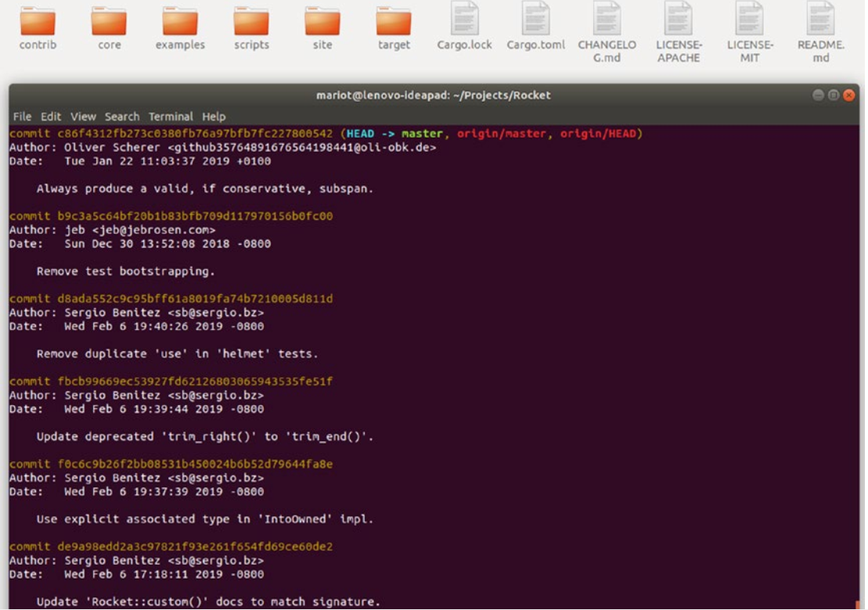Click the terminal title bar text
This screenshot has width=868, height=610.
tap(434, 95)
